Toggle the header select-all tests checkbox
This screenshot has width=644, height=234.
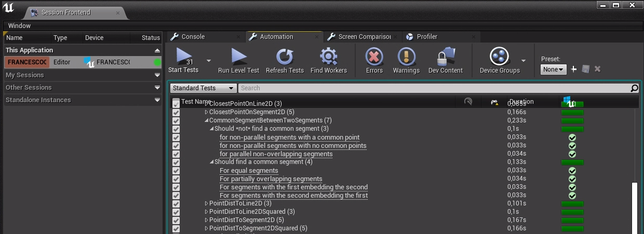(176, 102)
